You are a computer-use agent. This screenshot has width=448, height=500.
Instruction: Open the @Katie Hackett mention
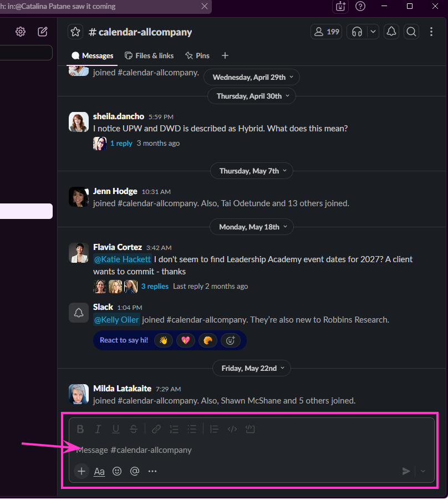click(x=123, y=259)
